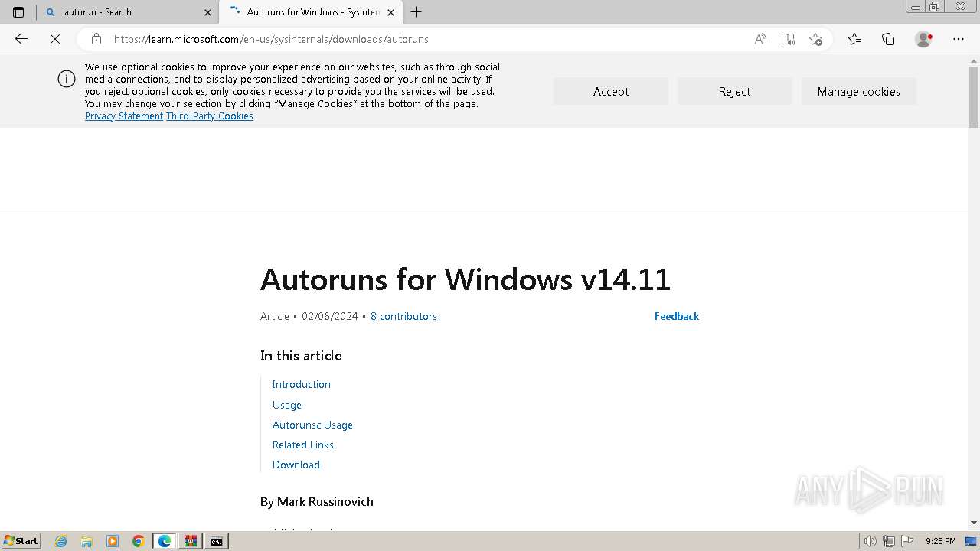Open the Feedback link
This screenshot has width=980, height=551.
677,316
